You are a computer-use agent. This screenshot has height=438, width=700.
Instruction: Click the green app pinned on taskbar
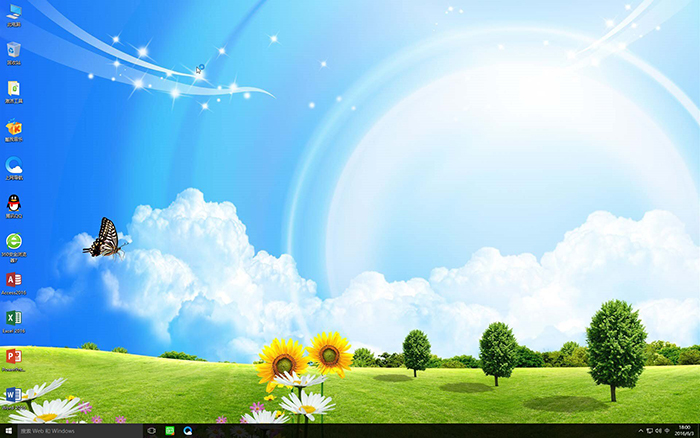click(x=170, y=431)
